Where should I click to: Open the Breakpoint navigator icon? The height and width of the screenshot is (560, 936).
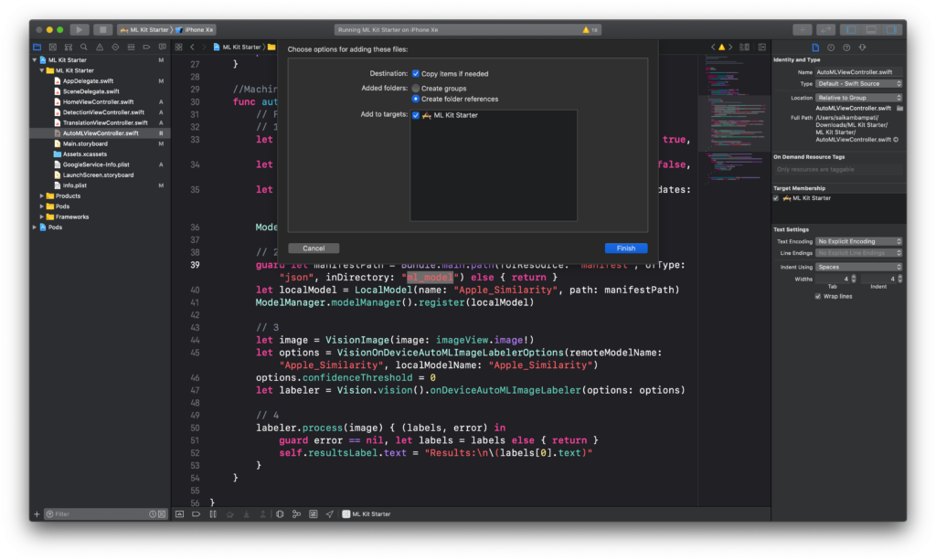(146, 48)
